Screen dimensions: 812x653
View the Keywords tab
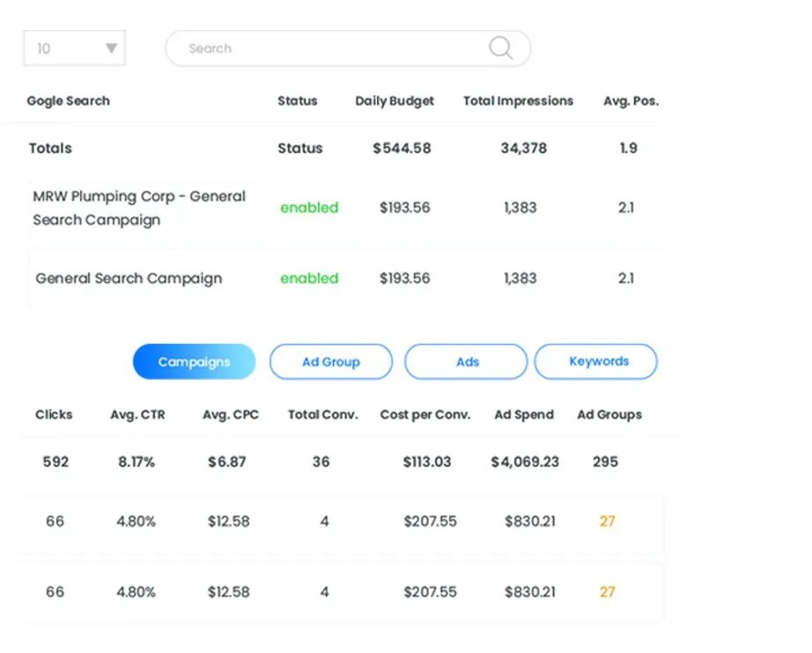pyautogui.click(x=596, y=361)
